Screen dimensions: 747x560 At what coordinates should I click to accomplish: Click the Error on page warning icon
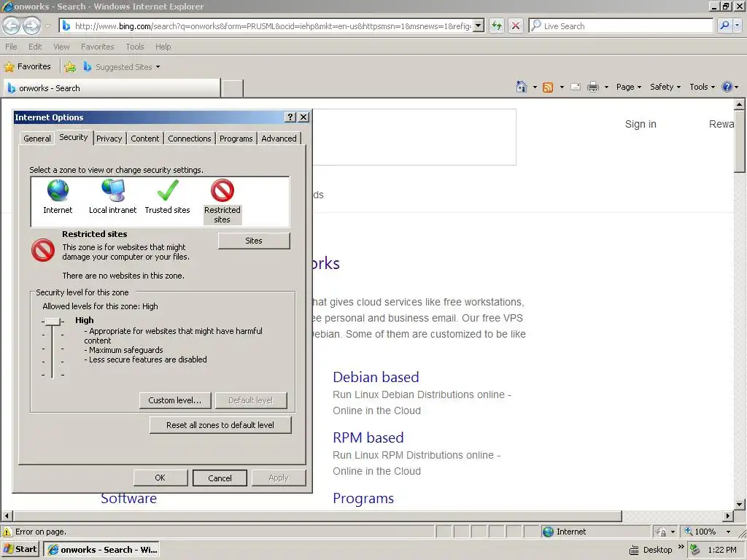(x=7, y=532)
